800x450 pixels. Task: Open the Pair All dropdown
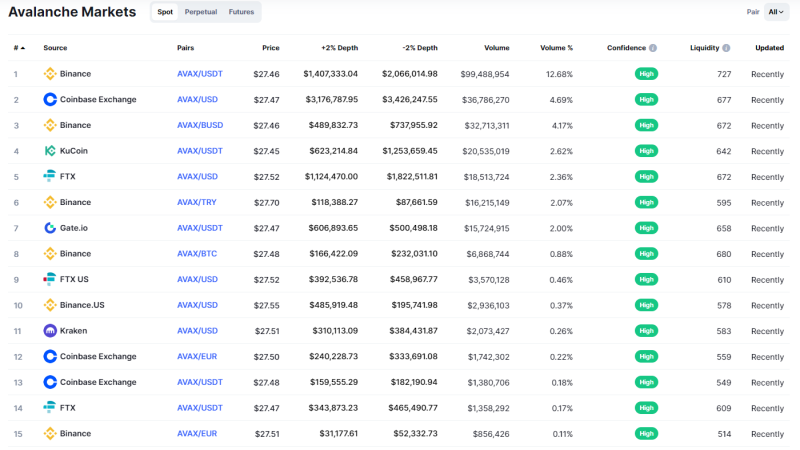point(776,12)
